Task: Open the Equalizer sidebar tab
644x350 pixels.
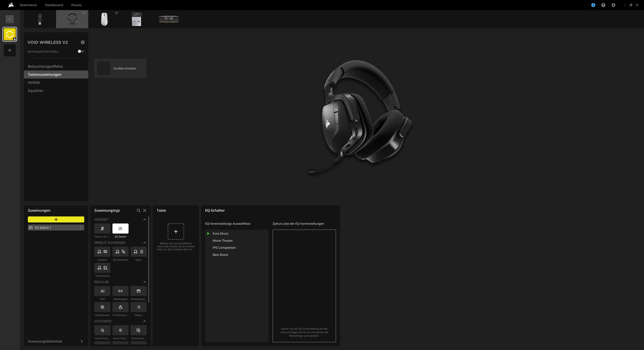Action: pyautogui.click(x=35, y=91)
